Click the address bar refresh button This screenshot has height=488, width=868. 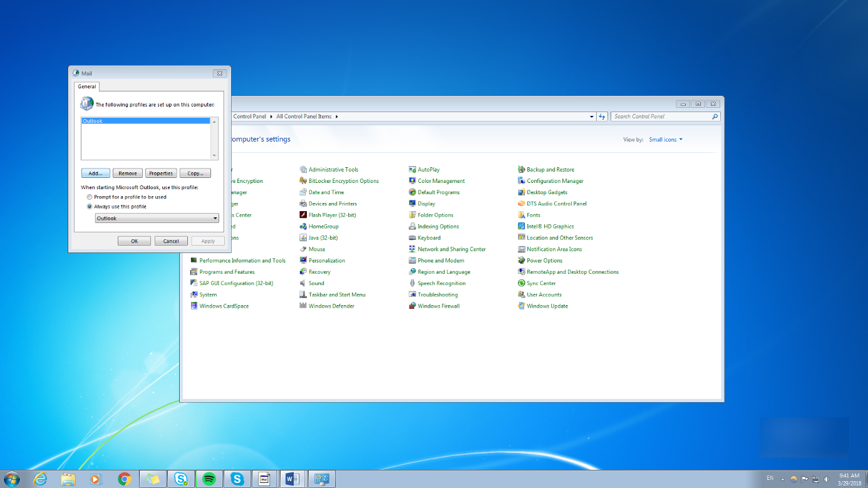click(602, 117)
